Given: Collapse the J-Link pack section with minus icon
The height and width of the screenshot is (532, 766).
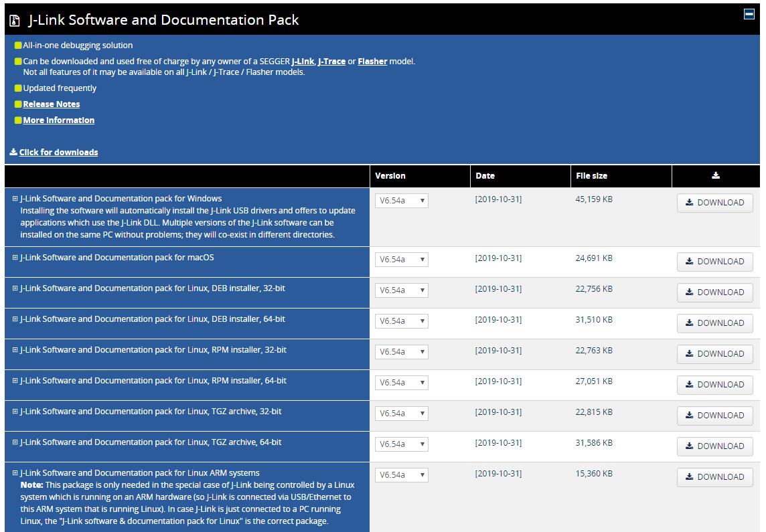Looking at the screenshot, I should tap(749, 14).
